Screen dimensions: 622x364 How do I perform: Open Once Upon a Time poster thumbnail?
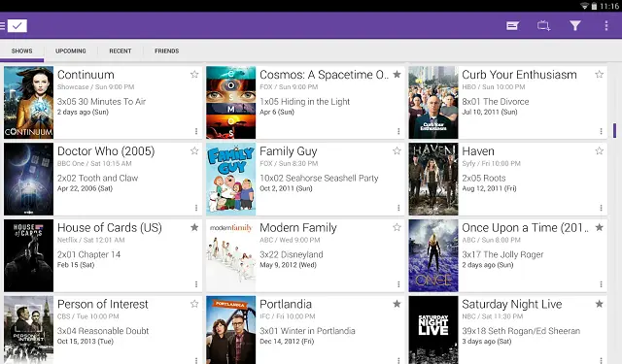(433, 255)
